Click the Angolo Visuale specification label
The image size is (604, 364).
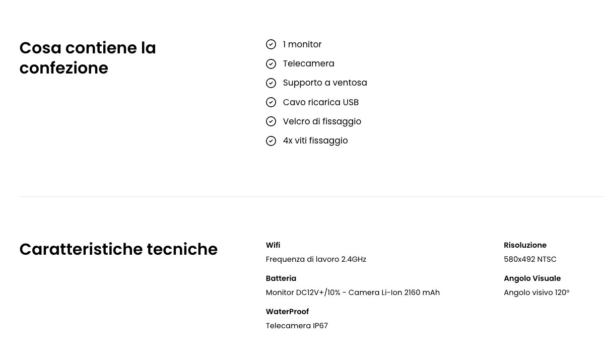coord(532,278)
